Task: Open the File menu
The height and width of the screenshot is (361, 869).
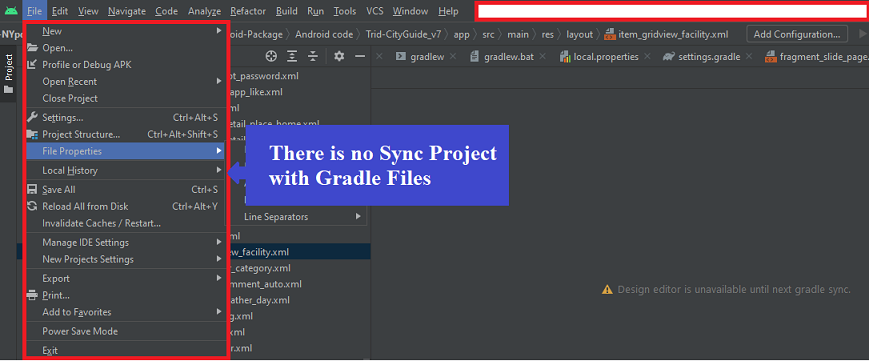Action: 34,11
